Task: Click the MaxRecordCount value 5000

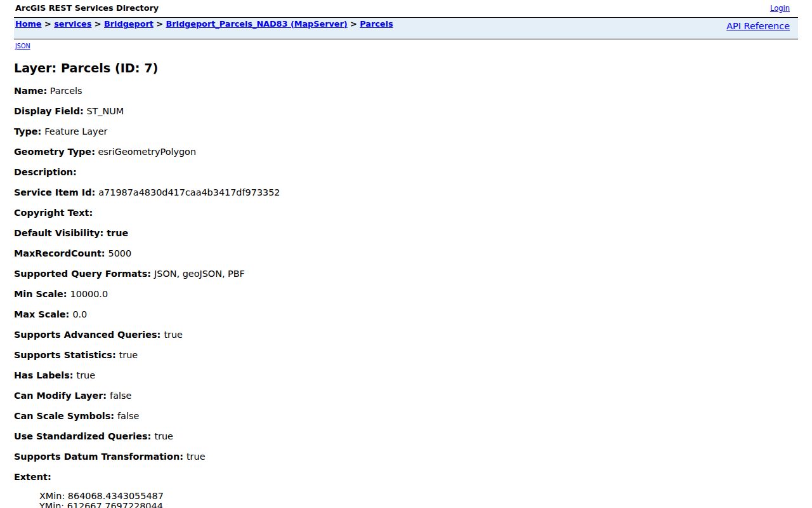Action: (x=120, y=253)
